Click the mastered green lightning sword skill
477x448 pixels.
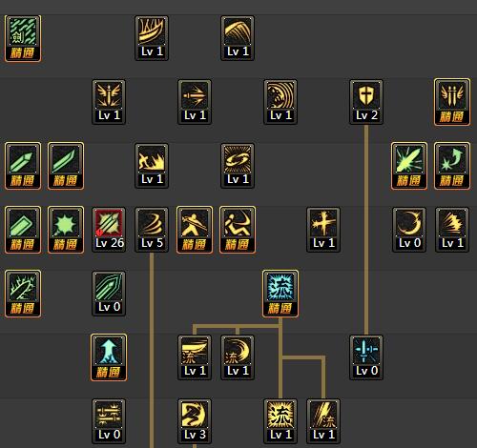tap(23, 294)
